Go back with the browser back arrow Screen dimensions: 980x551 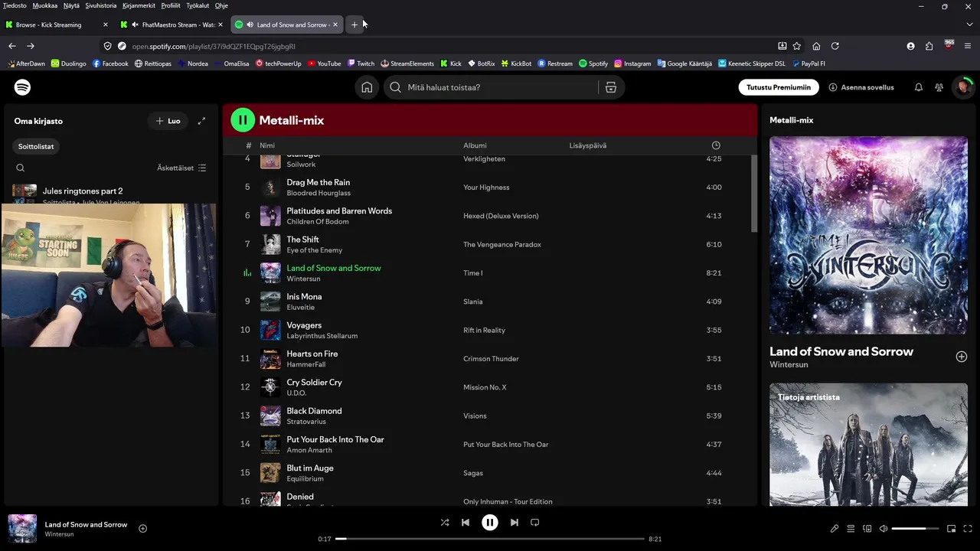[12, 46]
